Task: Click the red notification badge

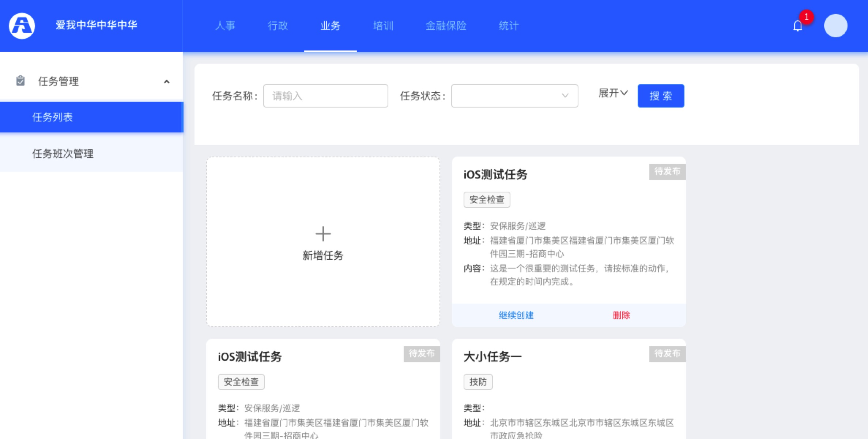Action: click(x=806, y=17)
